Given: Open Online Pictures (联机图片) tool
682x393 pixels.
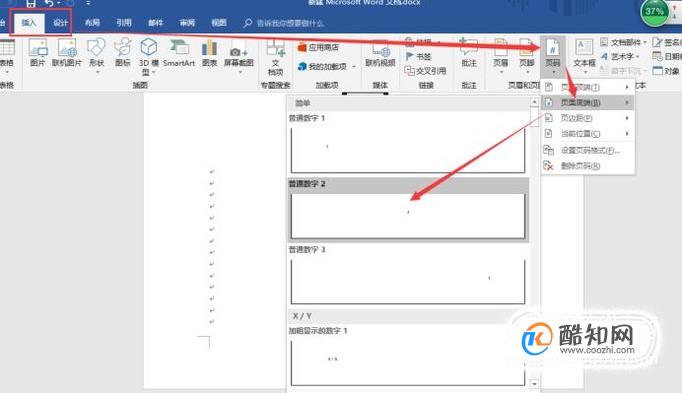Looking at the screenshot, I should click(67, 52).
